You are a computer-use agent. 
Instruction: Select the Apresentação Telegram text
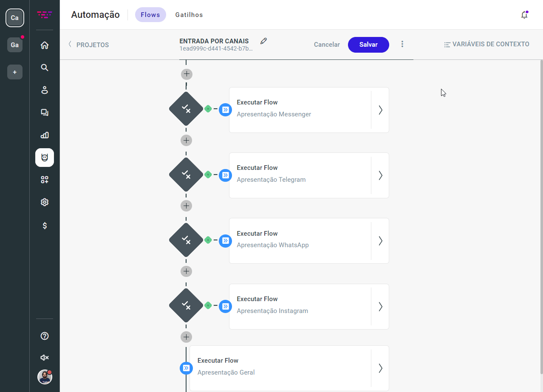(x=271, y=180)
